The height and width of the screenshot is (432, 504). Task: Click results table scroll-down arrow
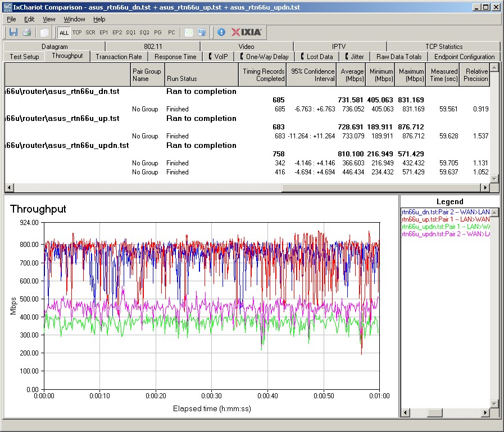(x=494, y=178)
